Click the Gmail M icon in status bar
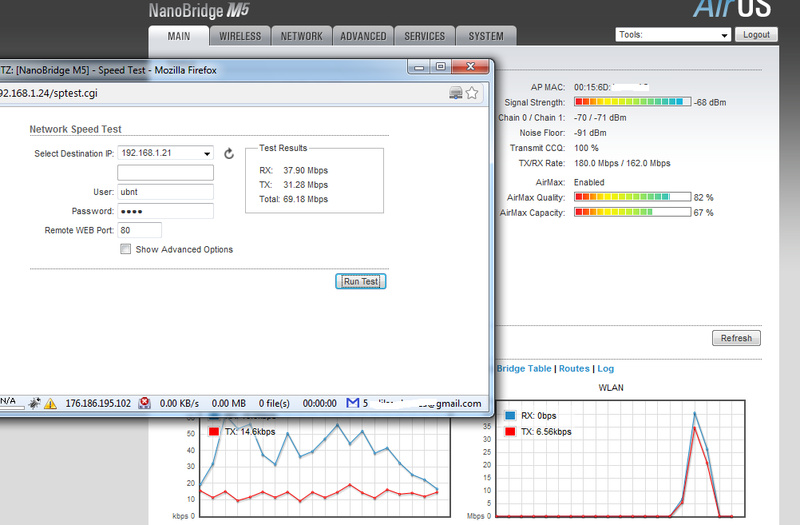 tap(353, 403)
